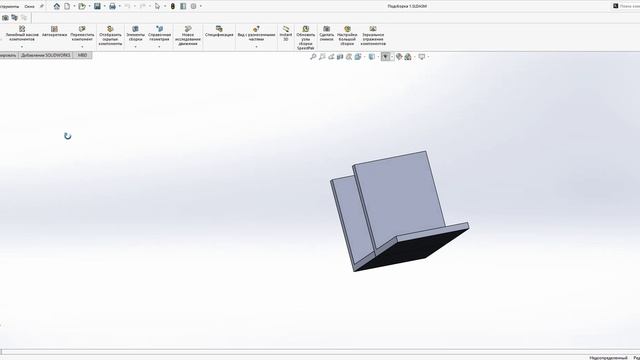Screen dimensions: 640x360
Task: Expand dropdown arrow next to New icon
Action: [74, 6]
